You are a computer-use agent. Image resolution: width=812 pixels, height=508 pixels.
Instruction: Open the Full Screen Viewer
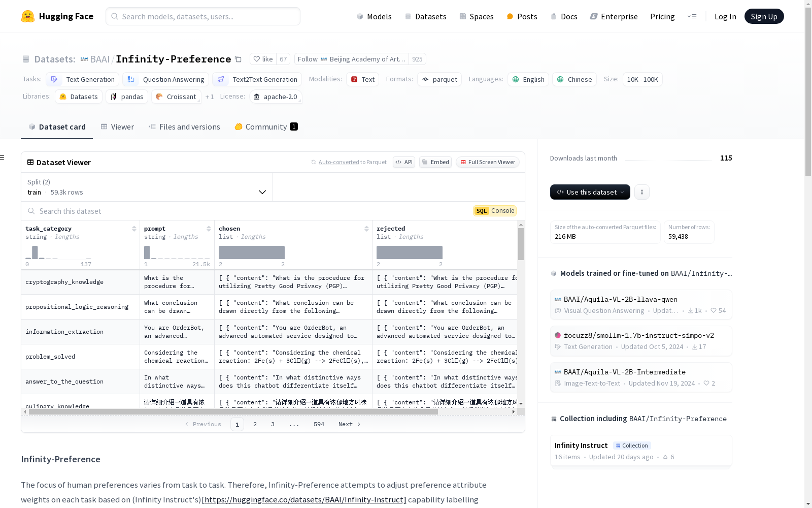pyautogui.click(x=488, y=162)
